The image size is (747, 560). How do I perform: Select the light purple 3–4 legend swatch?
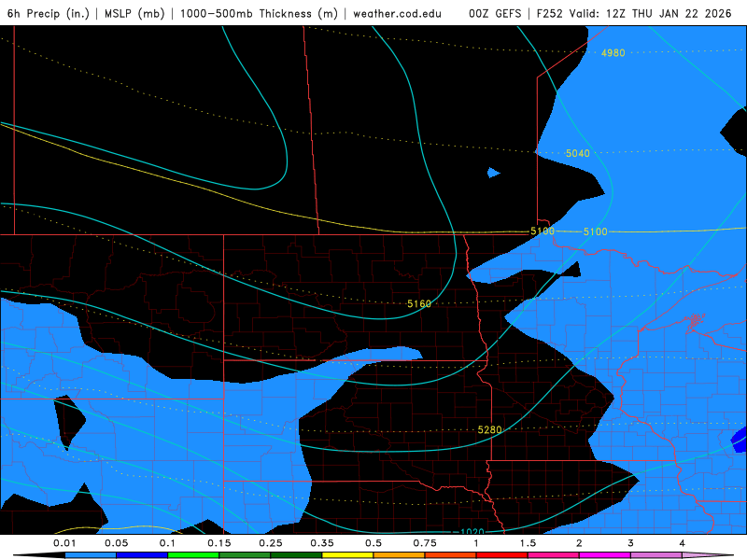656,555
